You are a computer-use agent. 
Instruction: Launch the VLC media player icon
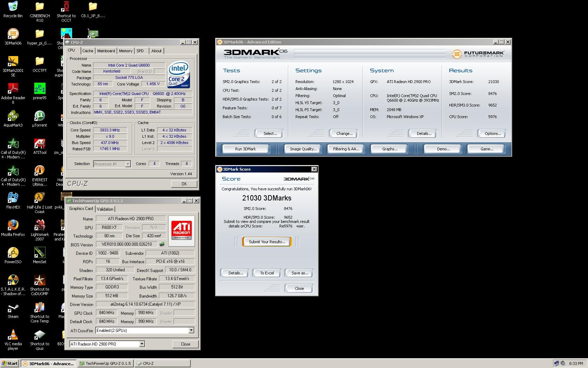pyautogui.click(x=13, y=340)
